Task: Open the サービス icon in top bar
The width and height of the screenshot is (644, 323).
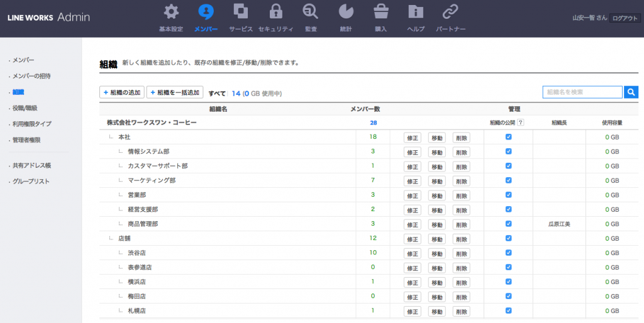Action: click(240, 13)
